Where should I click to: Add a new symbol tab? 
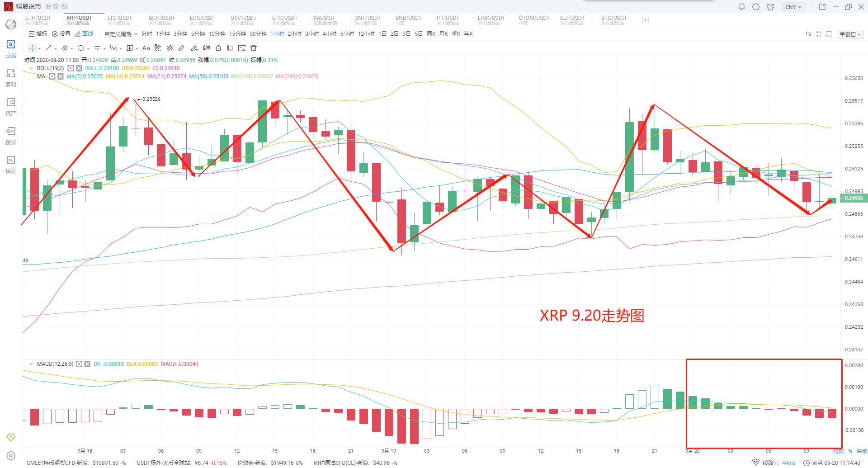[646, 20]
